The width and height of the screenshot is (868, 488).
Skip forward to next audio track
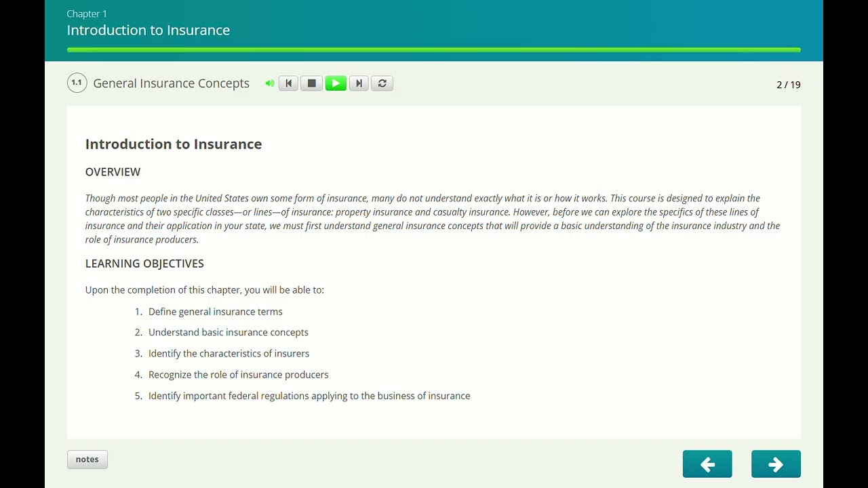(x=359, y=83)
